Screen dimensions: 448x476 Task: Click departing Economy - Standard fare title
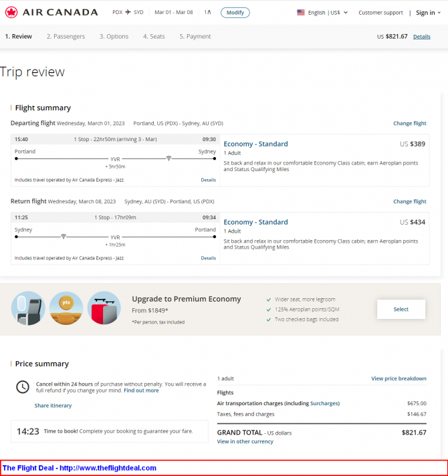(255, 144)
